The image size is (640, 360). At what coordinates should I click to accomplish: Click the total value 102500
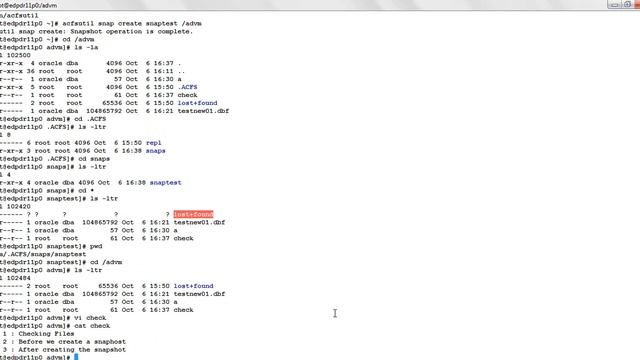pos(18,55)
